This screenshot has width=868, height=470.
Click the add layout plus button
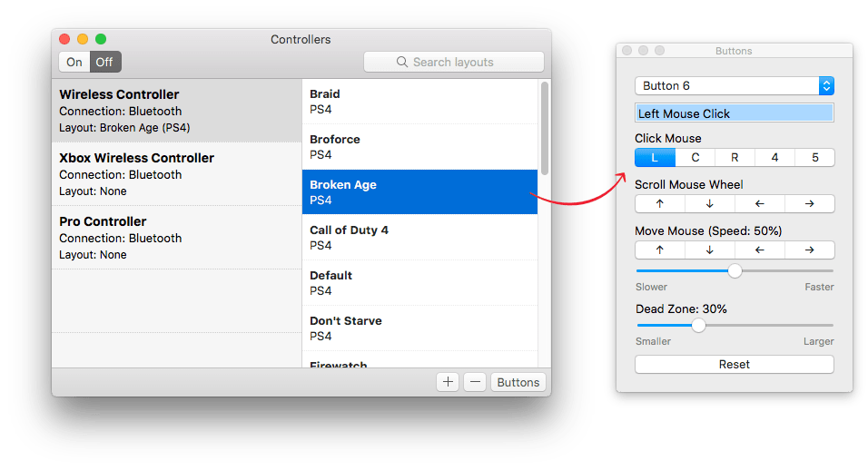tap(448, 382)
